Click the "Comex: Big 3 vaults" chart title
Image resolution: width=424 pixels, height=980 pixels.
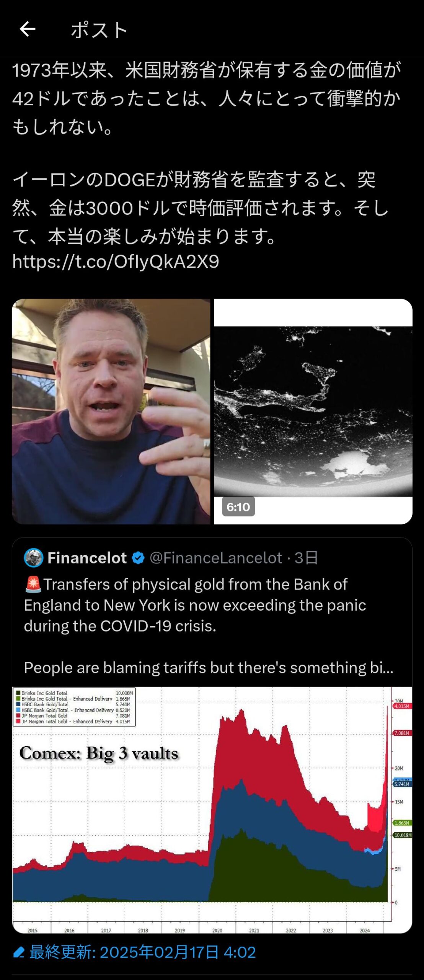(x=99, y=753)
